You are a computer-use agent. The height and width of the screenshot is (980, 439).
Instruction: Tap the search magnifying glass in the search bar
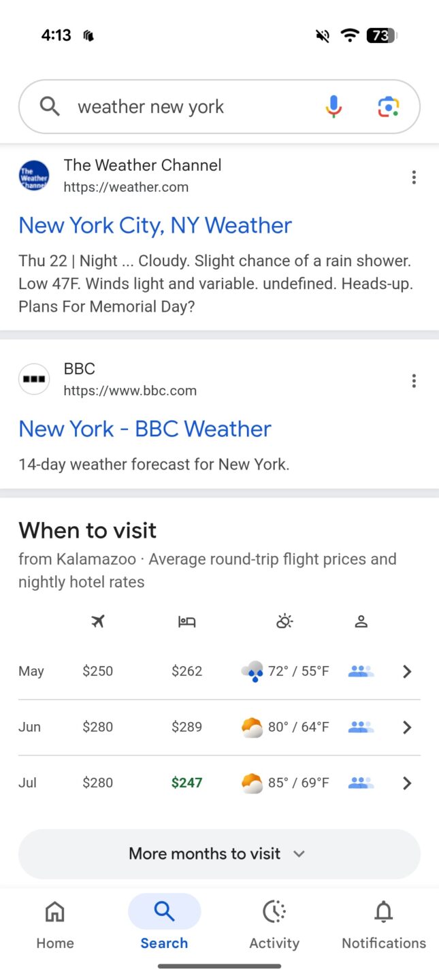49,106
